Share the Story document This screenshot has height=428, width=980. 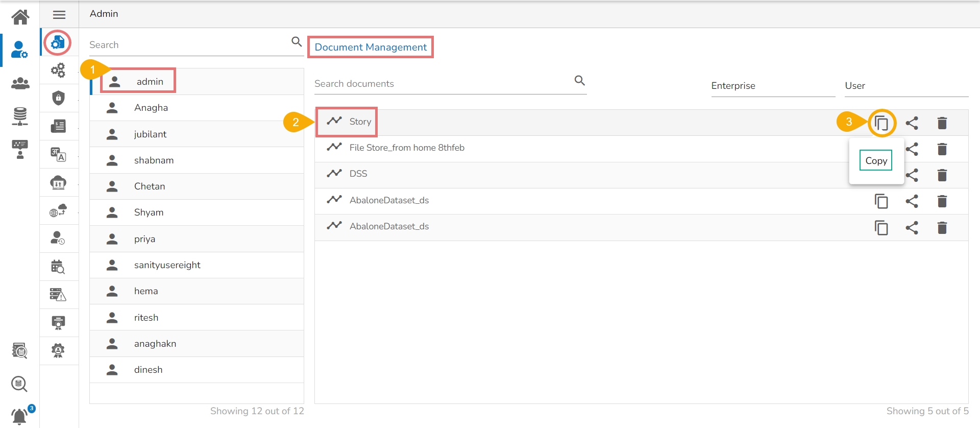912,123
